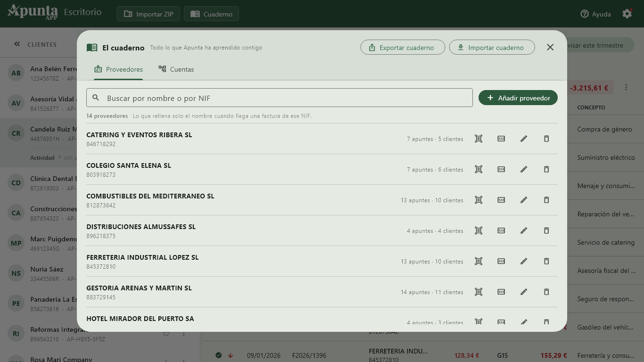Screen dimensions: 644x362
Task: Click Importar cuaderno button
Action: click(x=492, y=47)
